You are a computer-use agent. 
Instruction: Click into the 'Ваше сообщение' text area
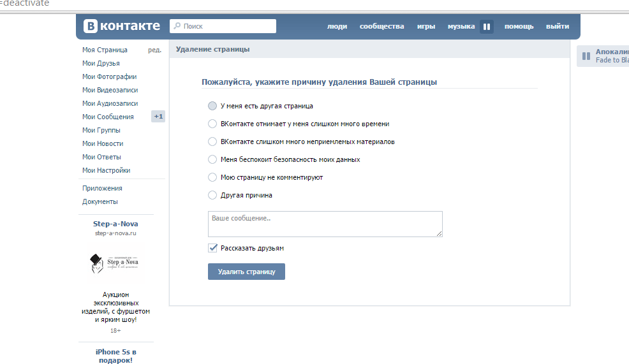pos(325,224)
